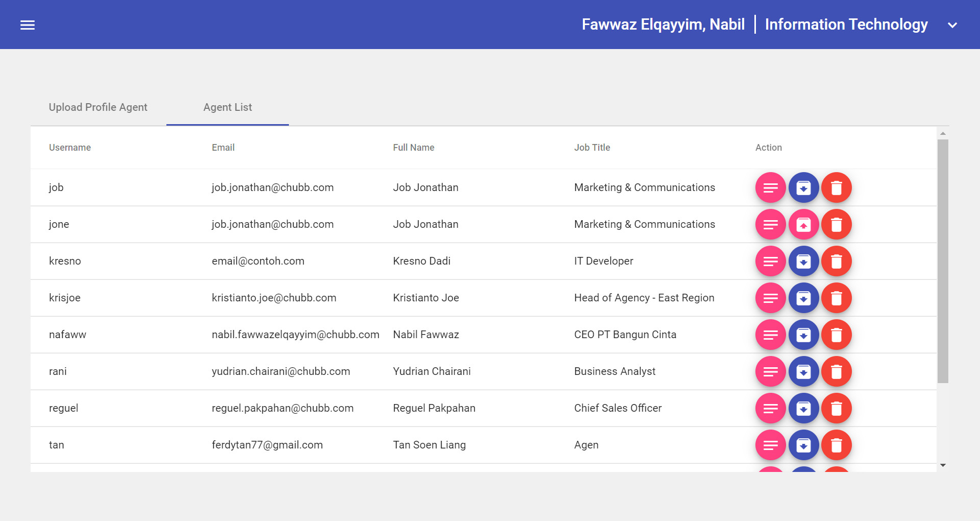Image resolution: width=980 pixels, height=521 pixels.
Task: Delete the kresno agent row
Action: point(836,262)
